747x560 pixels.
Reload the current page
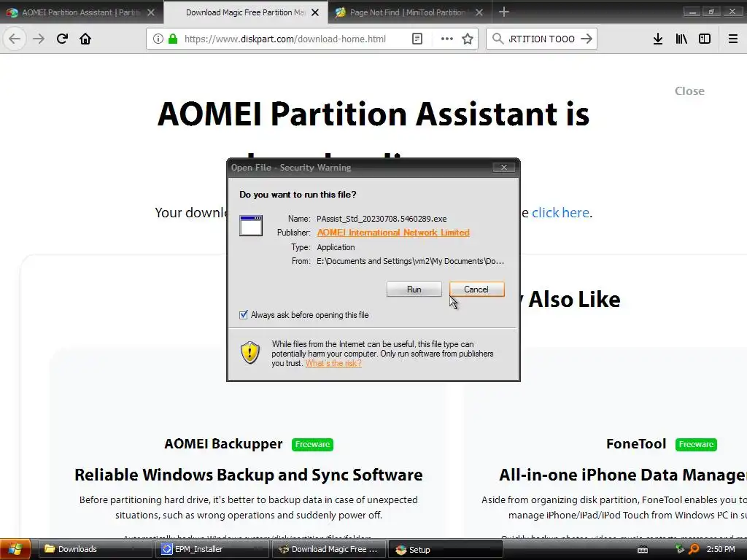pyautogui.click(x=62, y=39)
